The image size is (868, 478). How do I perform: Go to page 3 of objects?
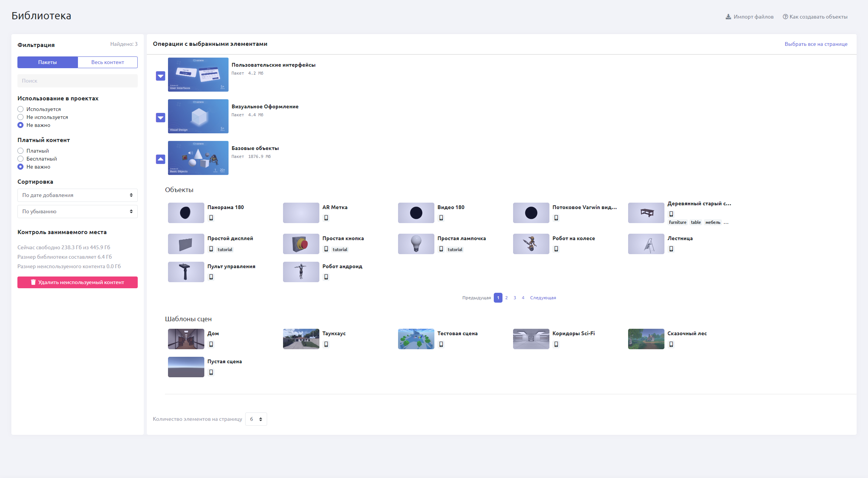pyautogui.click(x=515, y=298)
